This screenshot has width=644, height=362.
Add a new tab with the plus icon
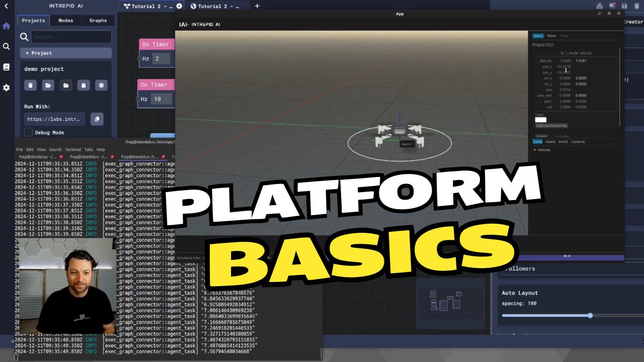click(257, 6)
